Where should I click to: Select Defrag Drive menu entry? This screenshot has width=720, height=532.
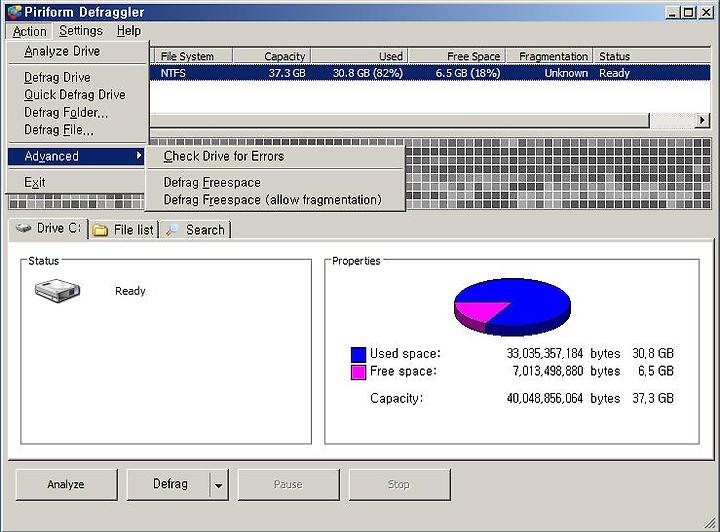tap(78, 77)
